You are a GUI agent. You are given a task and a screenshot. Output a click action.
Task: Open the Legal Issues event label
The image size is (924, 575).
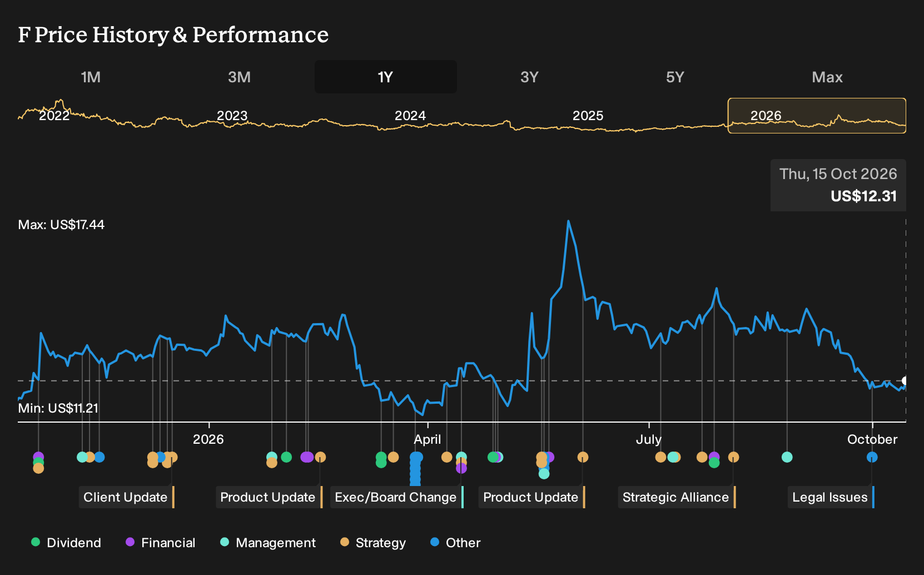coord(831,497)
